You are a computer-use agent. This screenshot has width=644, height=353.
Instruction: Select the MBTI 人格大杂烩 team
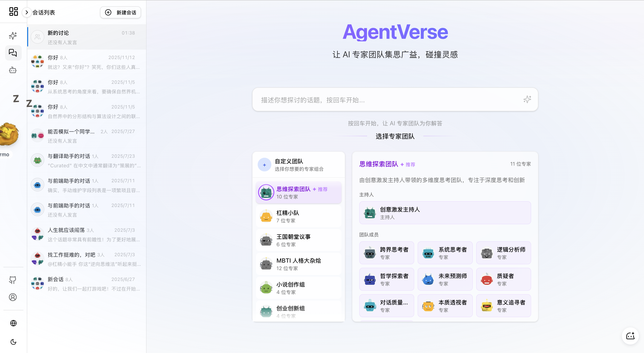pyautogui.click(x=299, y=264)
